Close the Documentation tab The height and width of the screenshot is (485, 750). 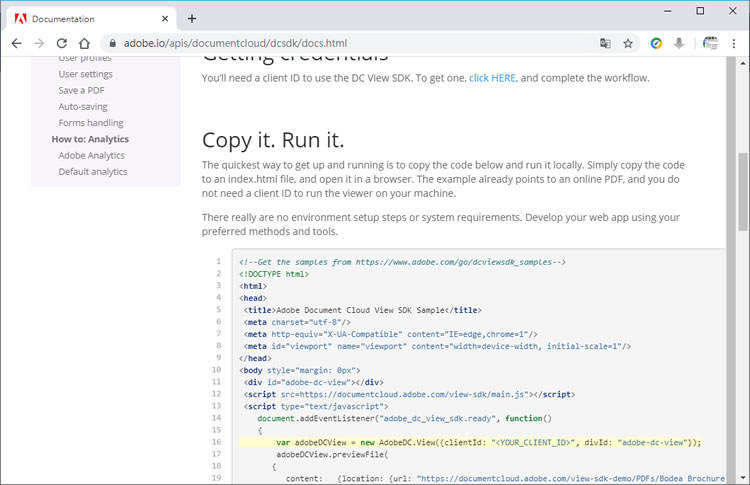tap(165, 19)
